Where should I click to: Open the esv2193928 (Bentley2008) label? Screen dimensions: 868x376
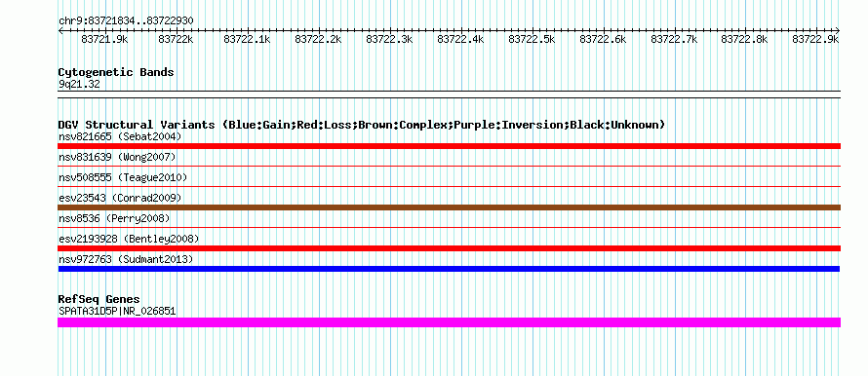pyautogui.click(x=129, y=239)
